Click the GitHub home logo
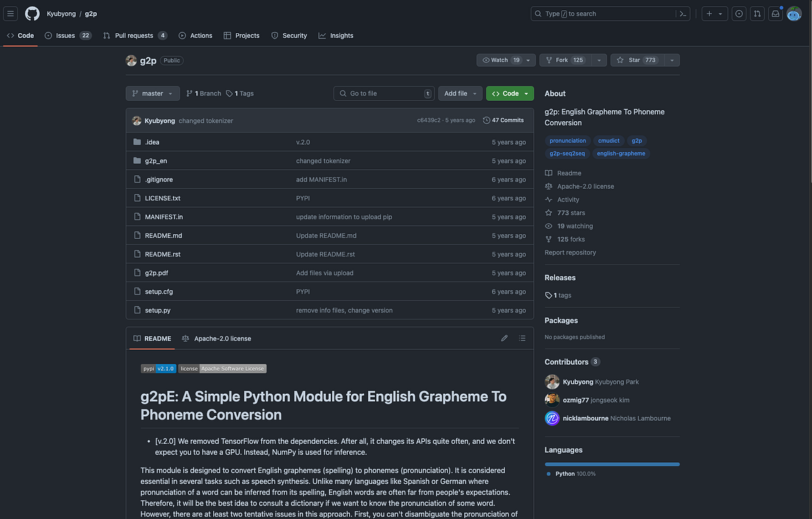The width and height of the screenshot is (812, 519). pyautogui.click(x=32, y=13)
